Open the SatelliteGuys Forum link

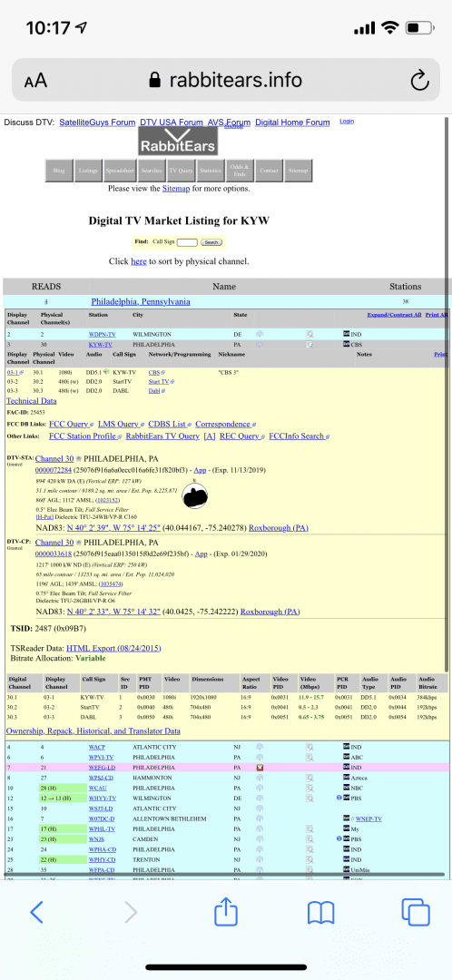click(97, 122)
